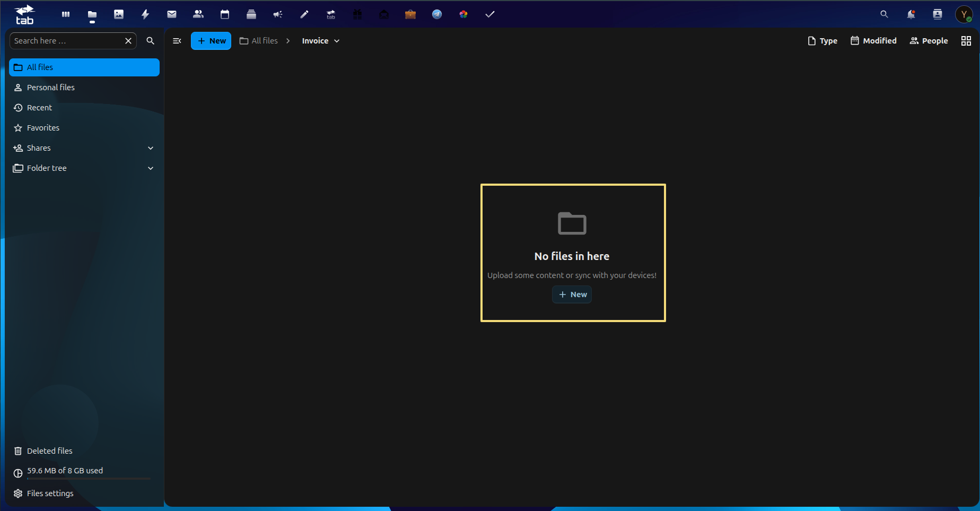
Task: Click New button under empty folder message
Action: coord(572,295)
